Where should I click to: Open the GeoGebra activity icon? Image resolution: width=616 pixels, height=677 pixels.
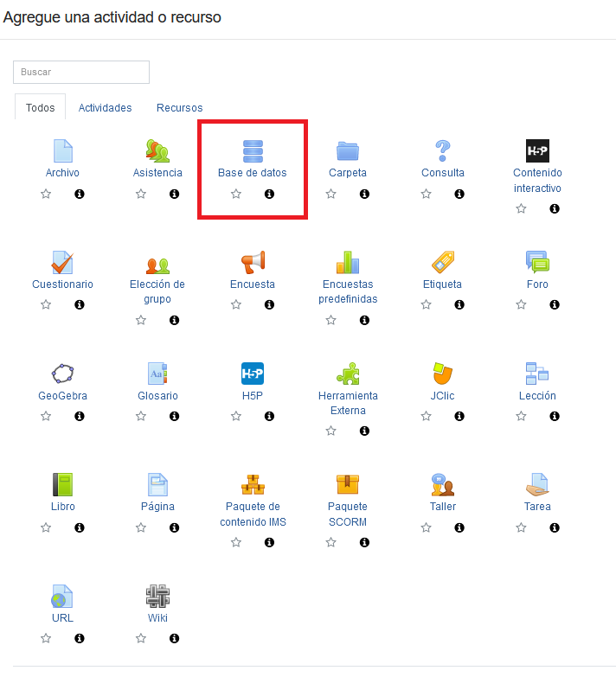62,374
